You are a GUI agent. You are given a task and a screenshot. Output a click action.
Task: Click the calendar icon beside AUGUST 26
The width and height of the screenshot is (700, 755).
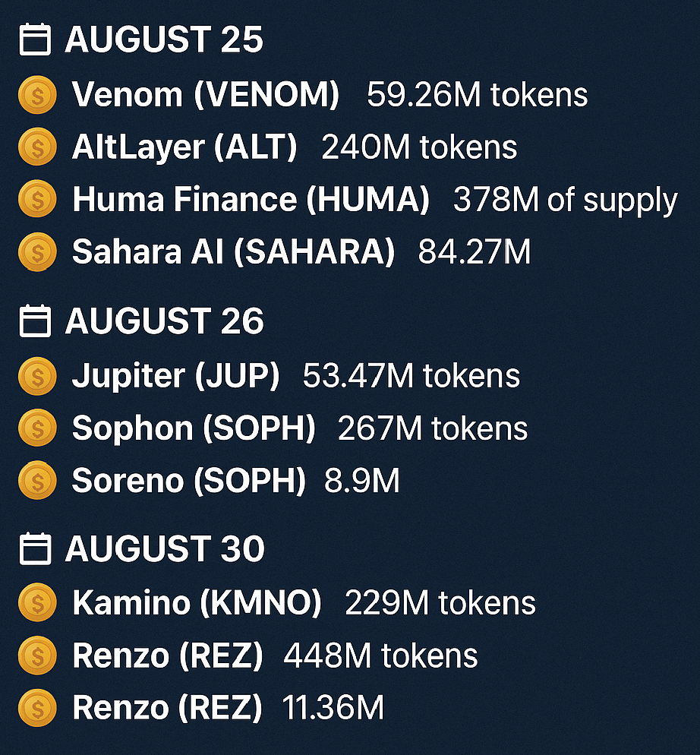pyautogui.click(x=35, y=321)
